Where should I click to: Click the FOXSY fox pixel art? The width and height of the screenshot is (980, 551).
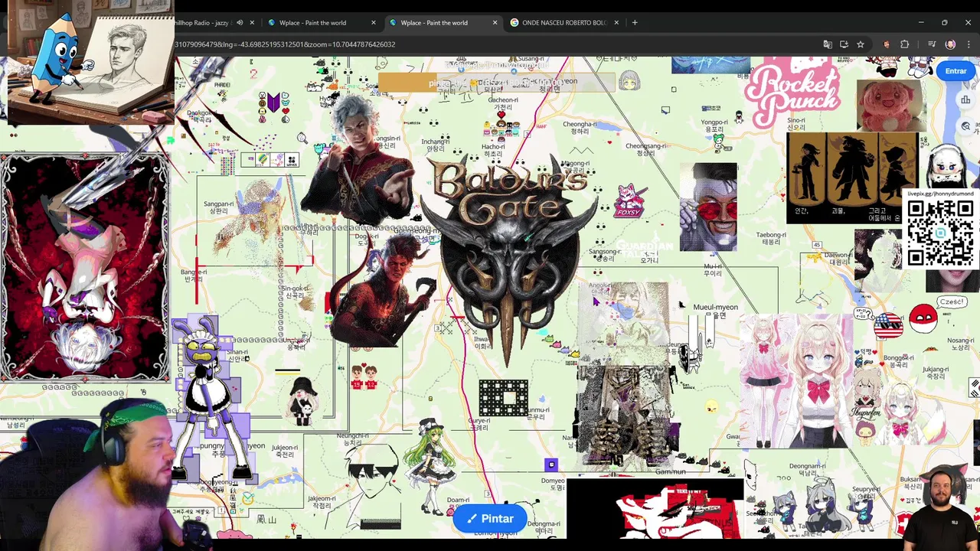coord(629,201)
